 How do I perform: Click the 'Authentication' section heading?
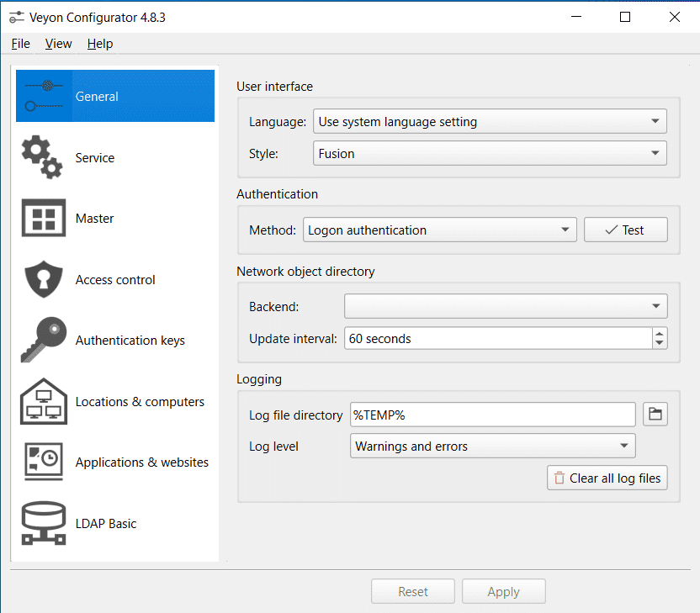(x=278, y=194)
